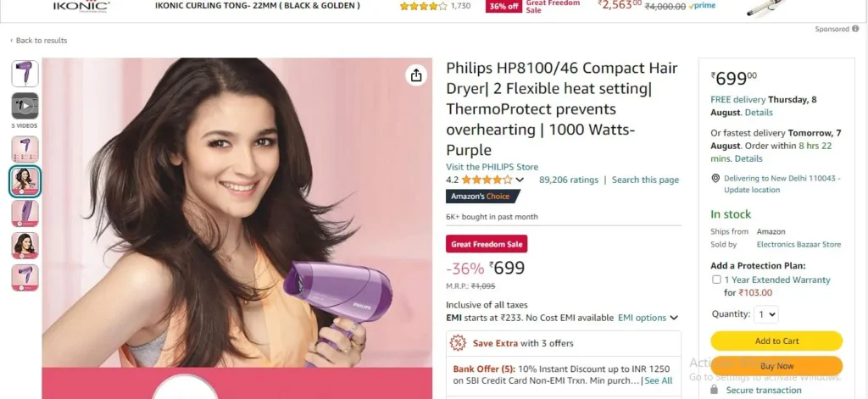This screenshot has width=868, height=399.
Task: Click the Save Extra offers percent badge
Action: 458,343
